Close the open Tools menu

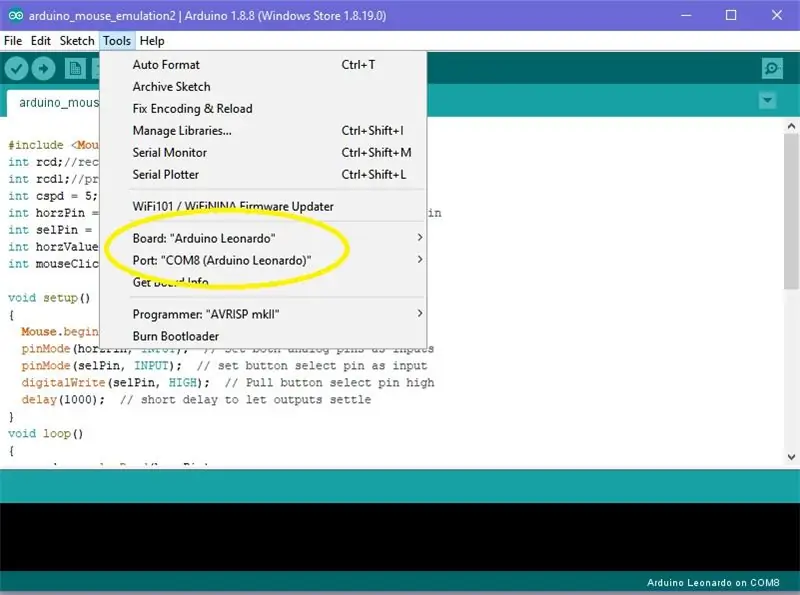(117, 41)
